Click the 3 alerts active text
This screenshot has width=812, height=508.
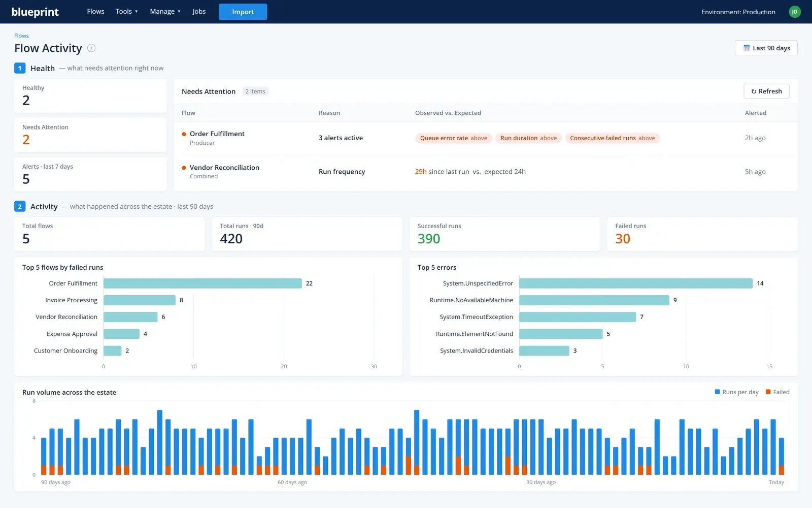tap(341, 138)
